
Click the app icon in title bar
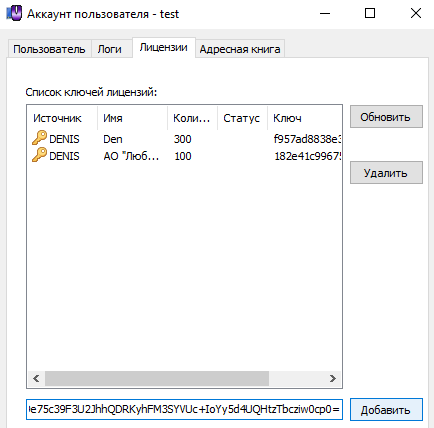point(14,14)
